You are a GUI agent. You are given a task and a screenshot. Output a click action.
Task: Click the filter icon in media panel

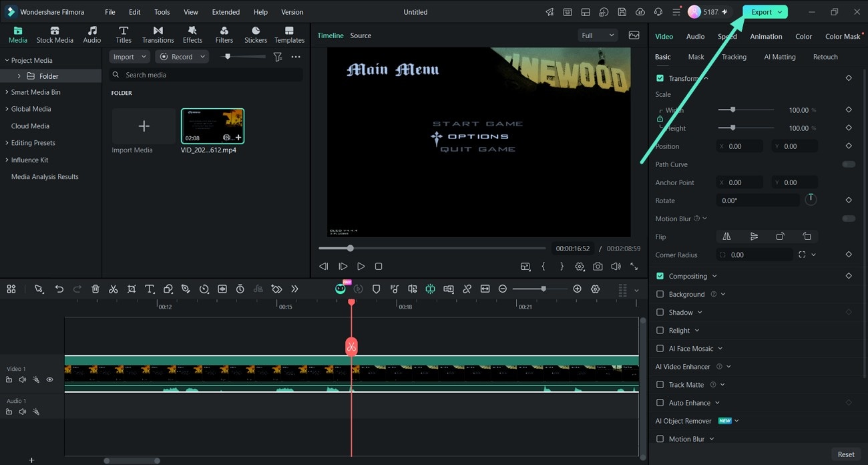click(x=278, y=57)
